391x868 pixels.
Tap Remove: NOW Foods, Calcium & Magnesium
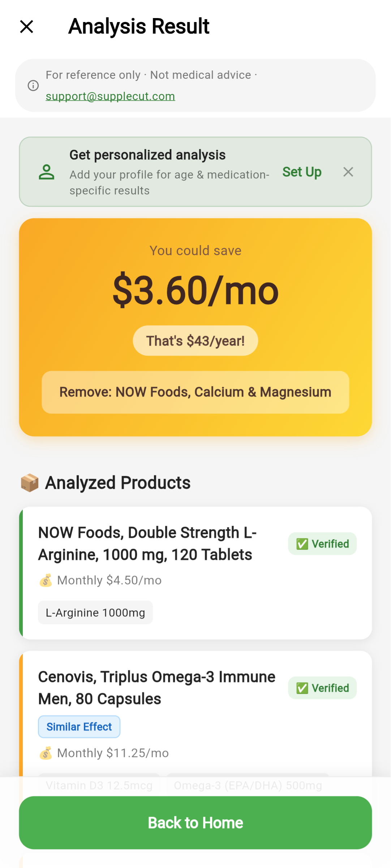(x=195, y=392)
